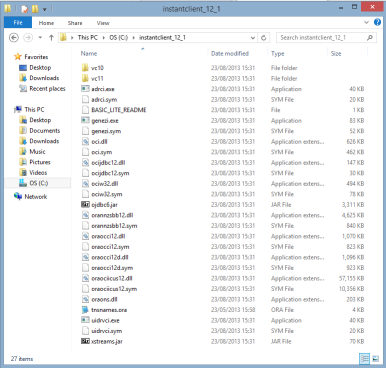Image resolution: width=386 pixels, height=368 pixels.
Task: Open the Share ribbon tab
Action: coord(75,23)
